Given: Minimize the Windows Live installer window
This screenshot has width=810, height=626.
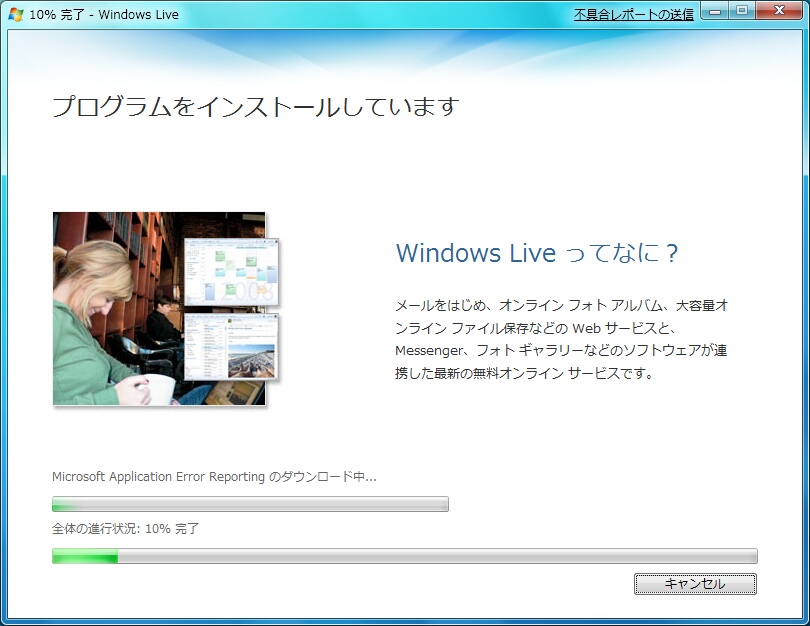Looking at the screenshot, I should coord(715,11).
